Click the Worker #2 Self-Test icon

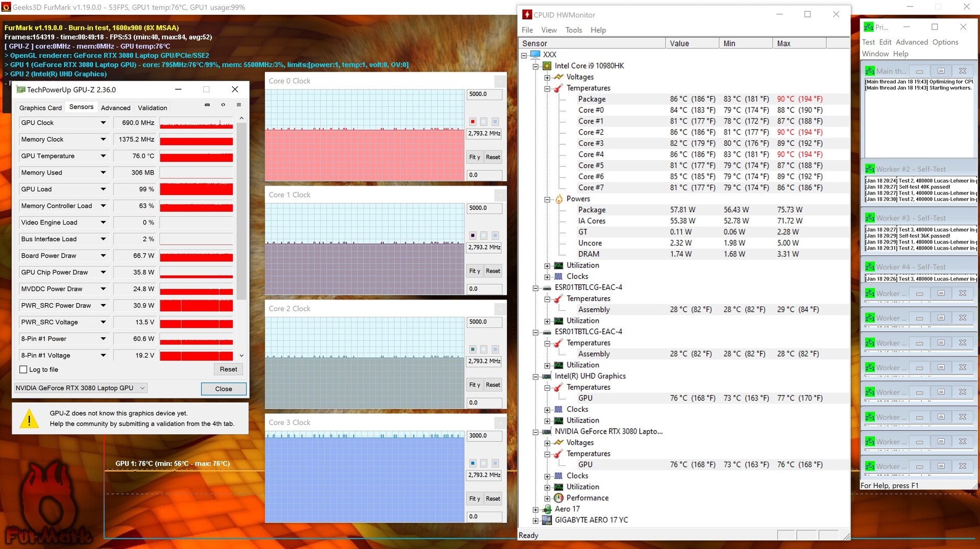870,169
